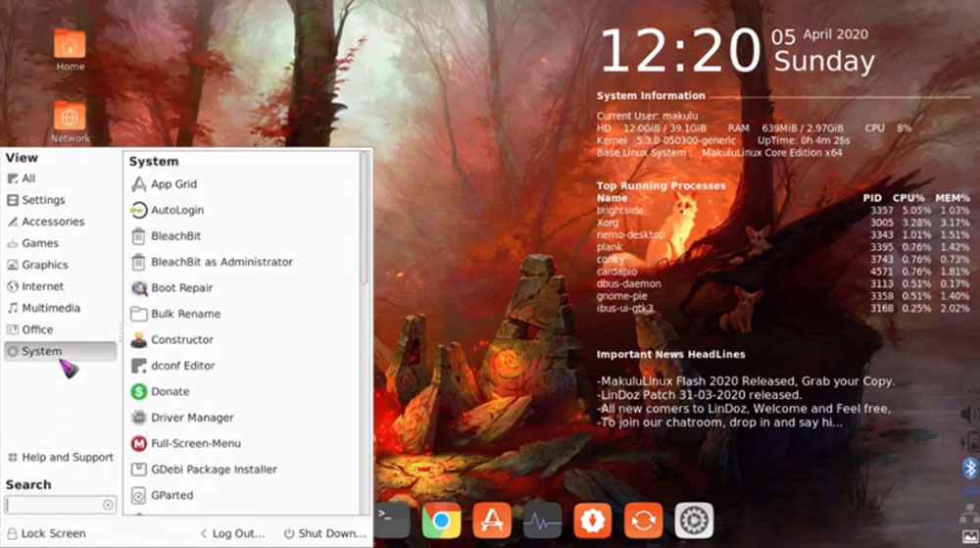Open the GDebi Package Installer icon
The image size is (980, 548).
[139, 470]
